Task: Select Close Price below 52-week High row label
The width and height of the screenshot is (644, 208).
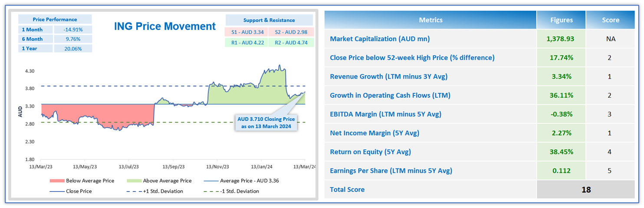Action: click(412, 58)
